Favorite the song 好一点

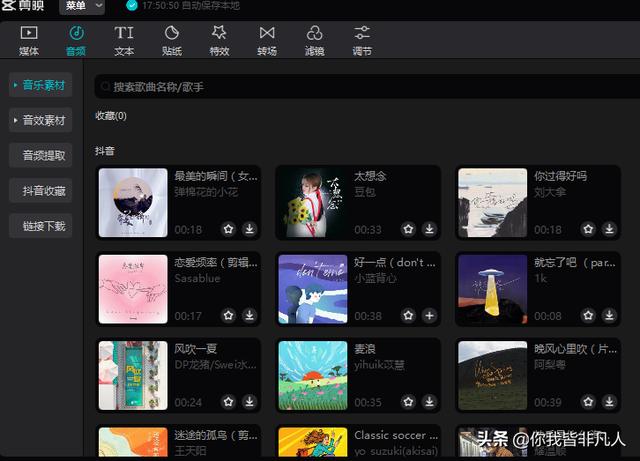408,315
